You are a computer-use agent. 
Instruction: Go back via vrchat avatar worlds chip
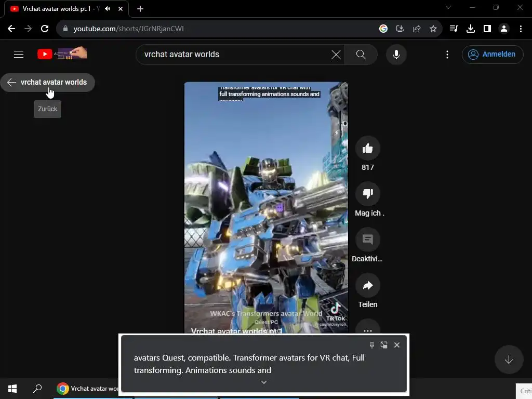(47, 83)
